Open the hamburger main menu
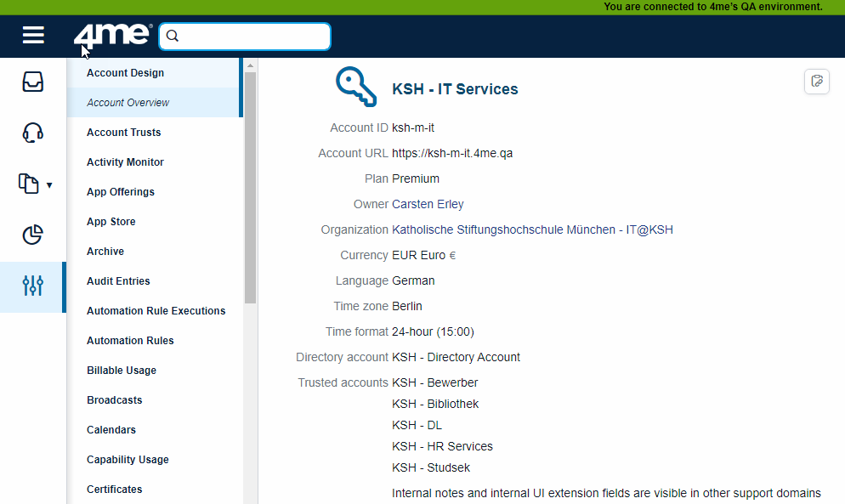 point(33,36)
